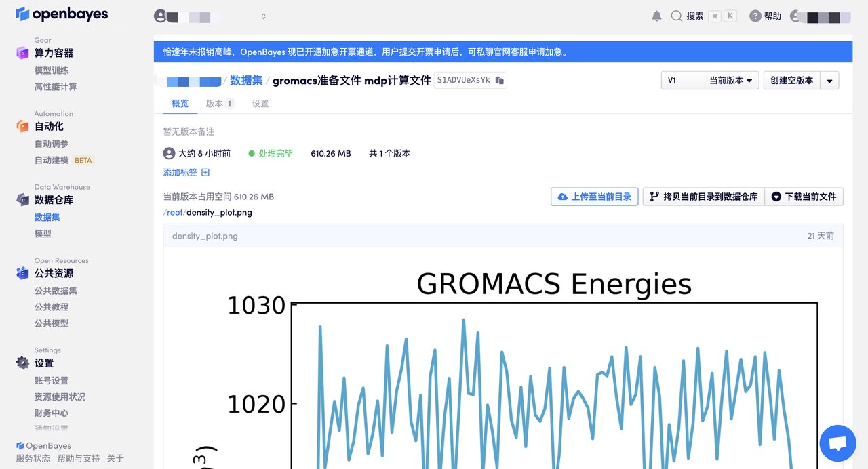Viewport: 868px width, 469px height.
Task: Click the search magnifier icon
Action: [676, 16]
